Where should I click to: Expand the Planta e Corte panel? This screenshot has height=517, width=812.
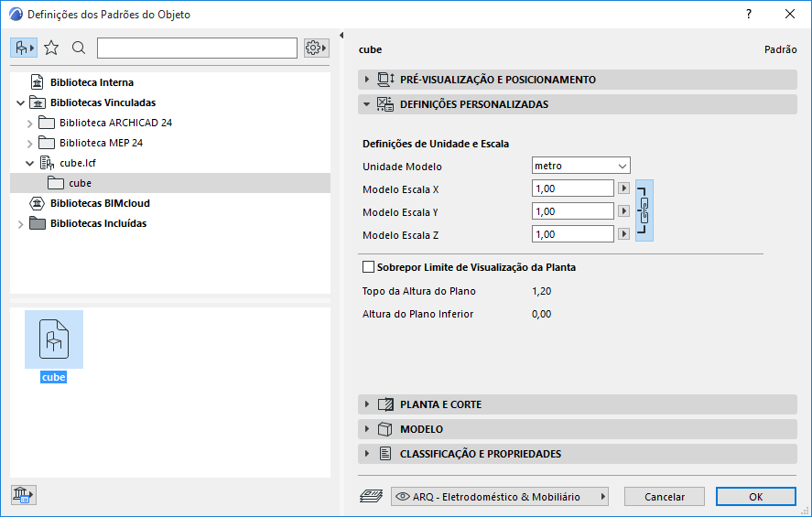(440, 404)
